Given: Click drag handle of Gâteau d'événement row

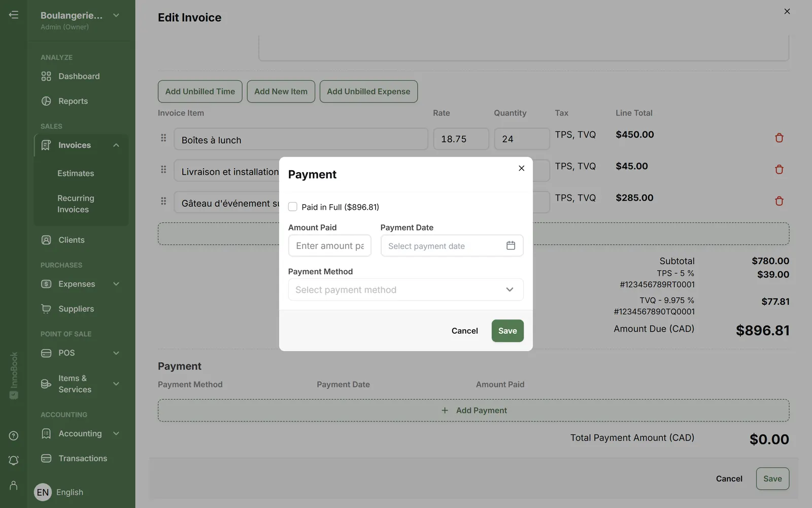Looking at the screenshot, I should pyautogui.click(x=163, y=201).
